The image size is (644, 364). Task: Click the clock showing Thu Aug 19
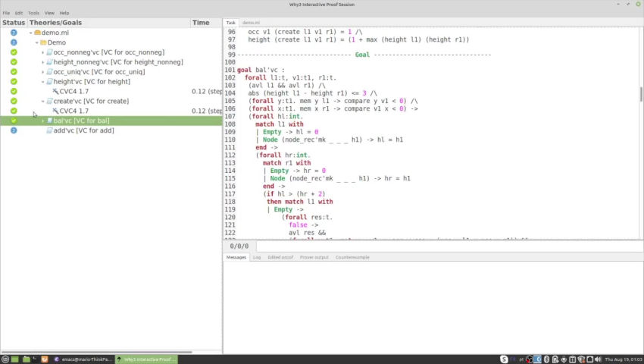pyautogui.click(x=622, y=359)
